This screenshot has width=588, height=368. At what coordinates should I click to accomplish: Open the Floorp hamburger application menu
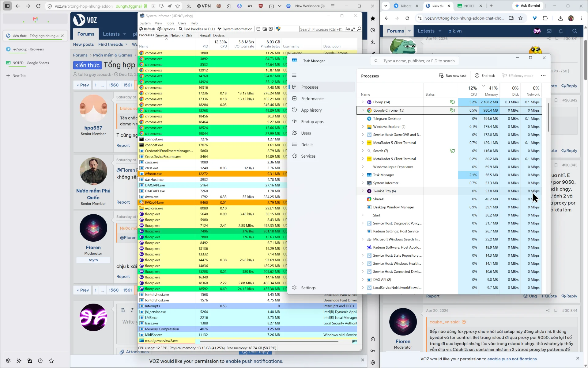point(333,6)
